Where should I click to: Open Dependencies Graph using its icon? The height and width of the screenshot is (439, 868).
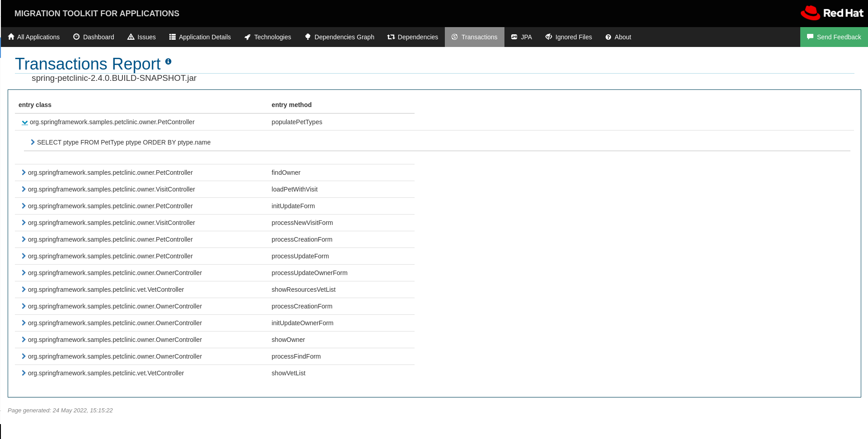tap(307, 37)
